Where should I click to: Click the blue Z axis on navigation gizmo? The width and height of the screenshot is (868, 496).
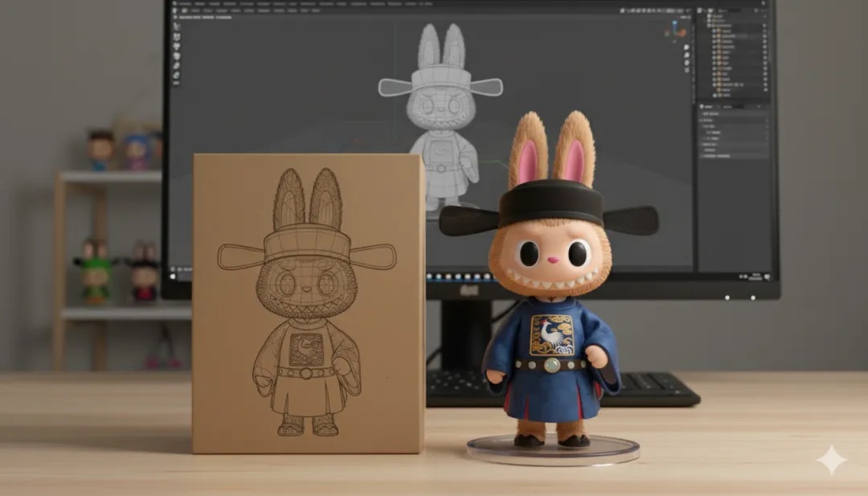(674, 24)
